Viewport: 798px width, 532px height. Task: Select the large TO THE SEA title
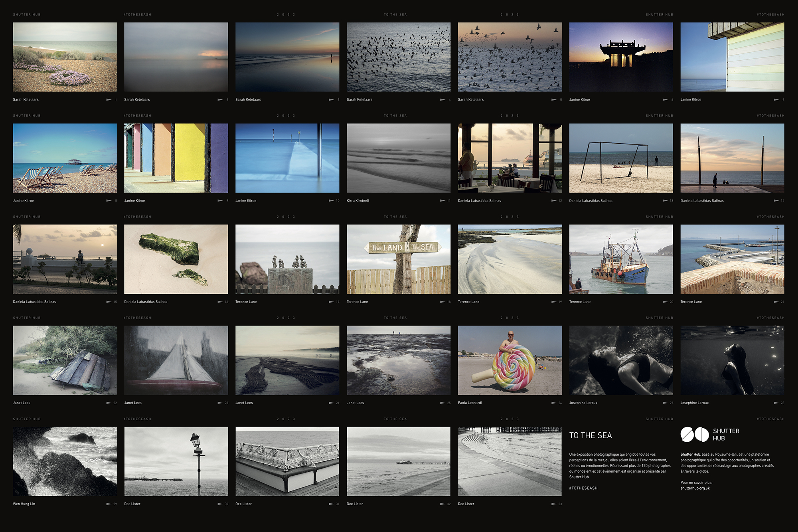[591, 435]
